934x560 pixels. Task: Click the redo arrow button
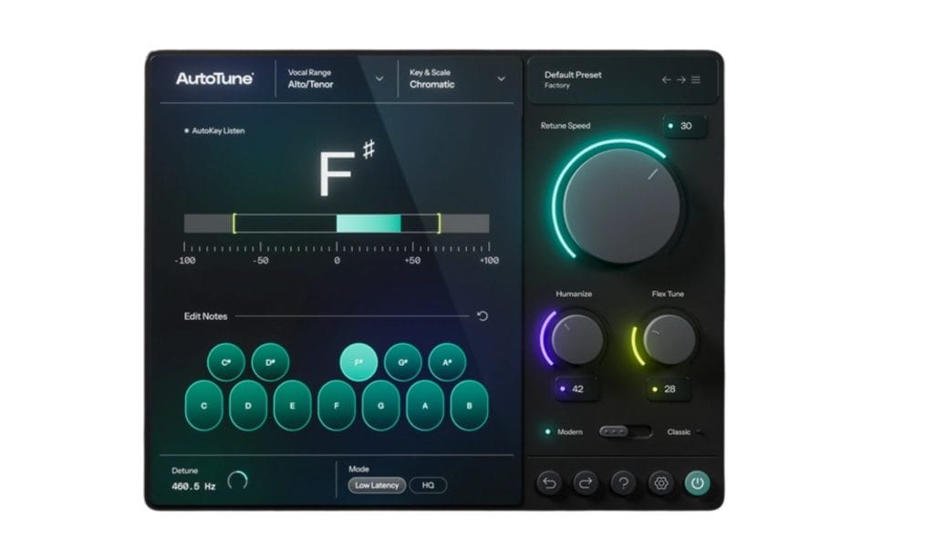coord(586,483)
